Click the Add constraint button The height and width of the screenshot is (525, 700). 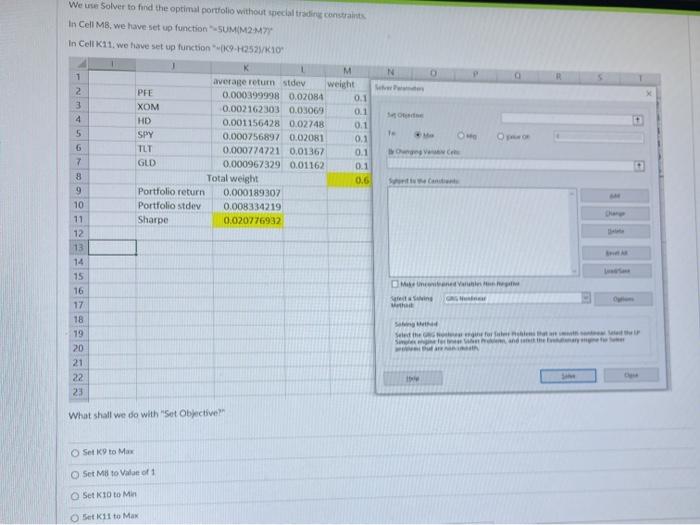(615, 196)
